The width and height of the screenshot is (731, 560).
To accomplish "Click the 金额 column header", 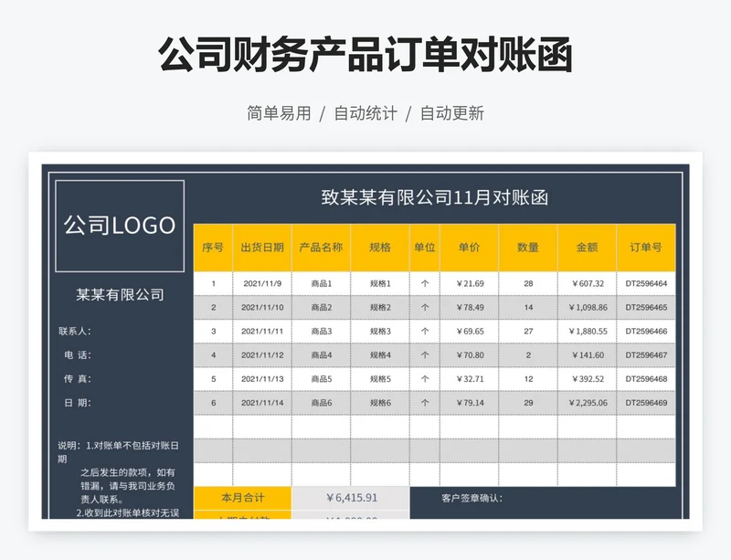I will (x=587, y=248).
